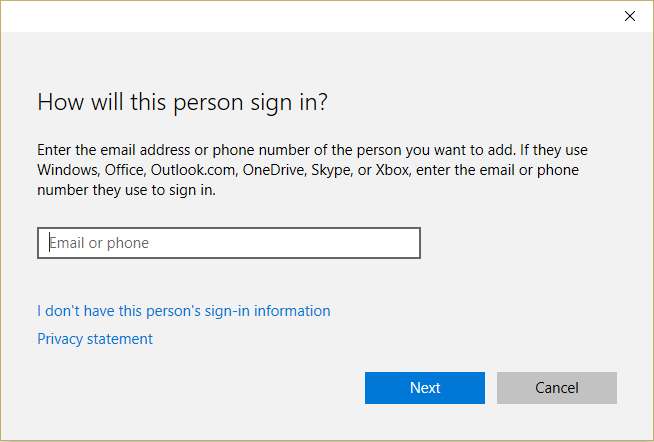This screenshot has width=654, height=442.
Task: Click the Next button
Action: tap(424, 388)
